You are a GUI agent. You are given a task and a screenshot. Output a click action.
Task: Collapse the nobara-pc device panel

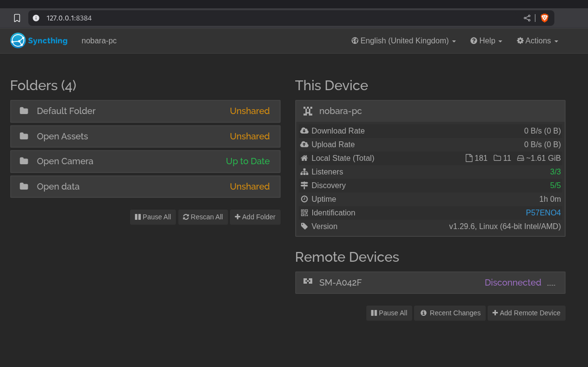pos(430,111)
